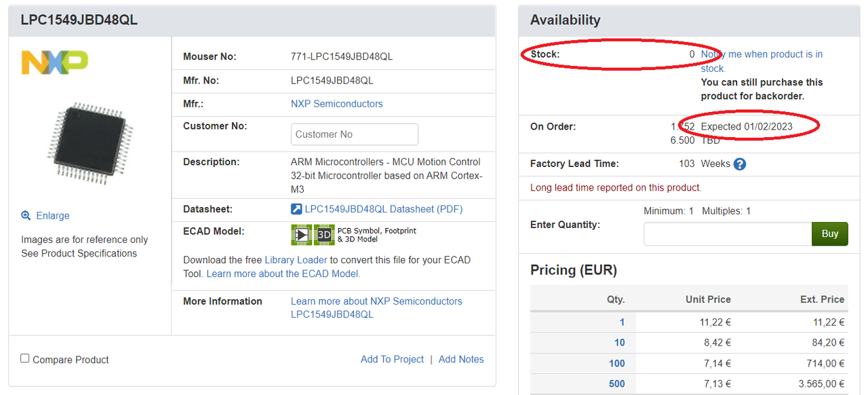This screenshot has width=868, height=395.
Task: Click the unit price 7,14 € cell
Action: pyautogui.click(x=717, y=364)
